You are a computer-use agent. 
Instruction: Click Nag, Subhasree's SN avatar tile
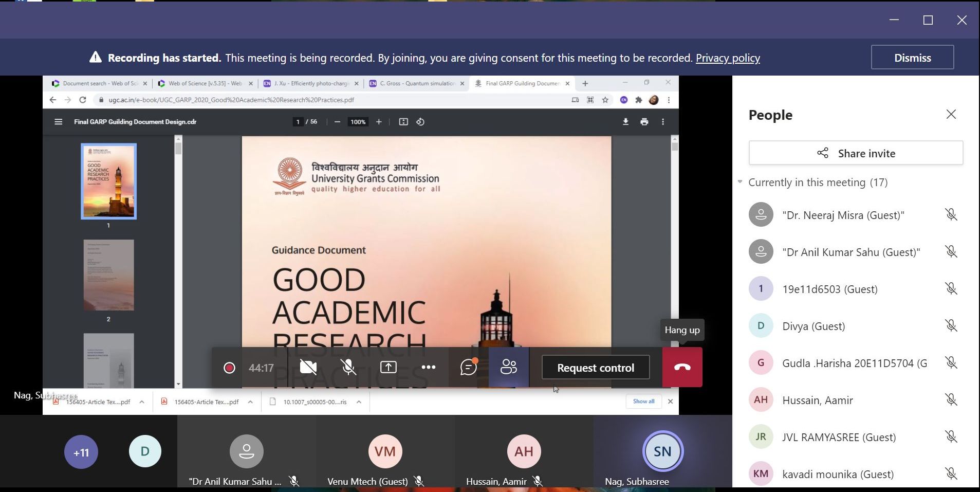tap(662, 451)
